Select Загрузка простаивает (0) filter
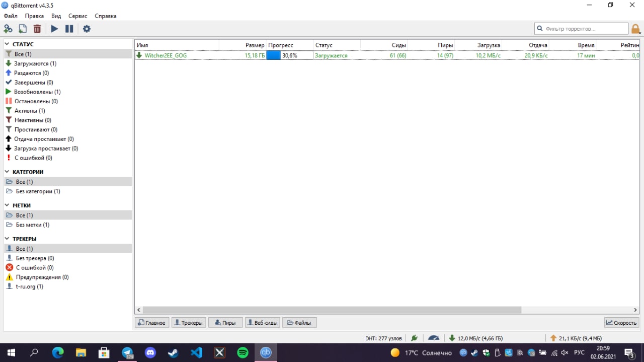 pos(68,149)
